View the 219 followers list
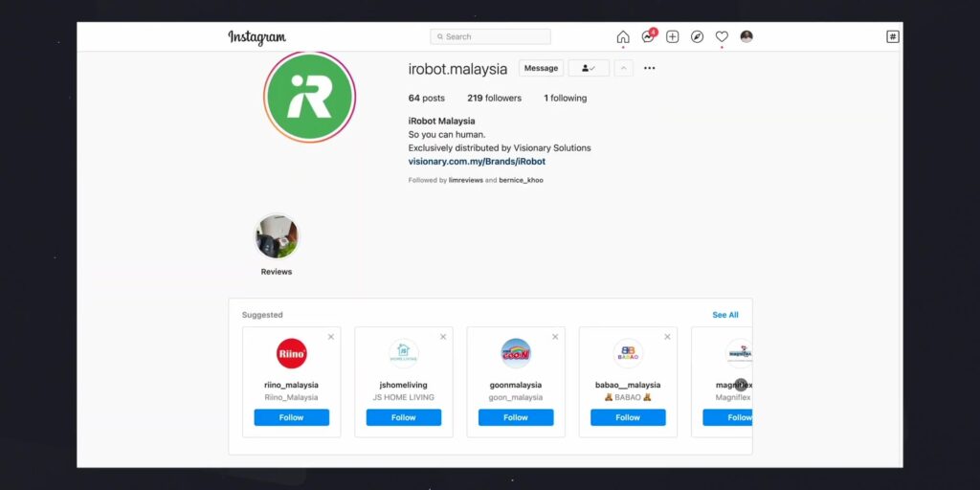Screen dimensions: 980x490 coord(495,99)
